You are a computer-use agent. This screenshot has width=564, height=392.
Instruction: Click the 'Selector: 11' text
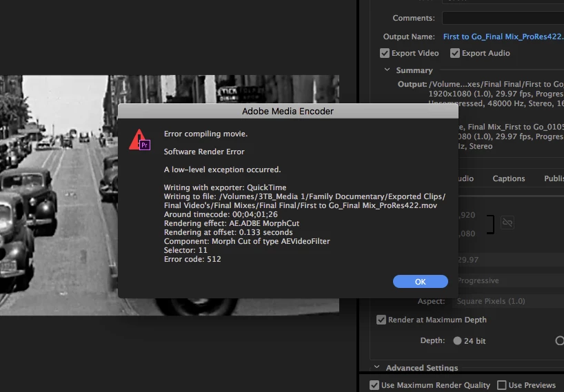pyautogui.click(x=185, y=250)
